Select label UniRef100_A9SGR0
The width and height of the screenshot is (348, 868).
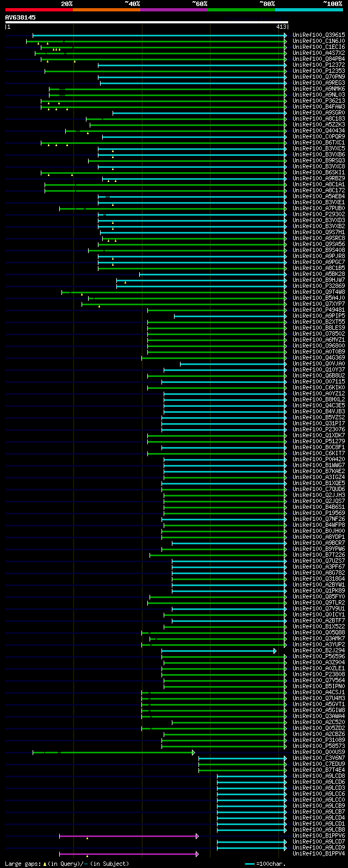pos(319,112)
